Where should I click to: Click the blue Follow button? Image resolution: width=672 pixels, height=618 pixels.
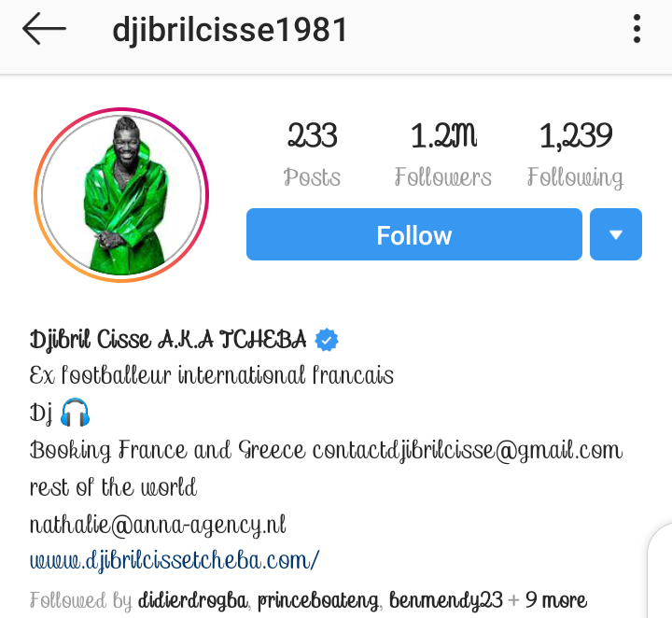tap(414, 234)
